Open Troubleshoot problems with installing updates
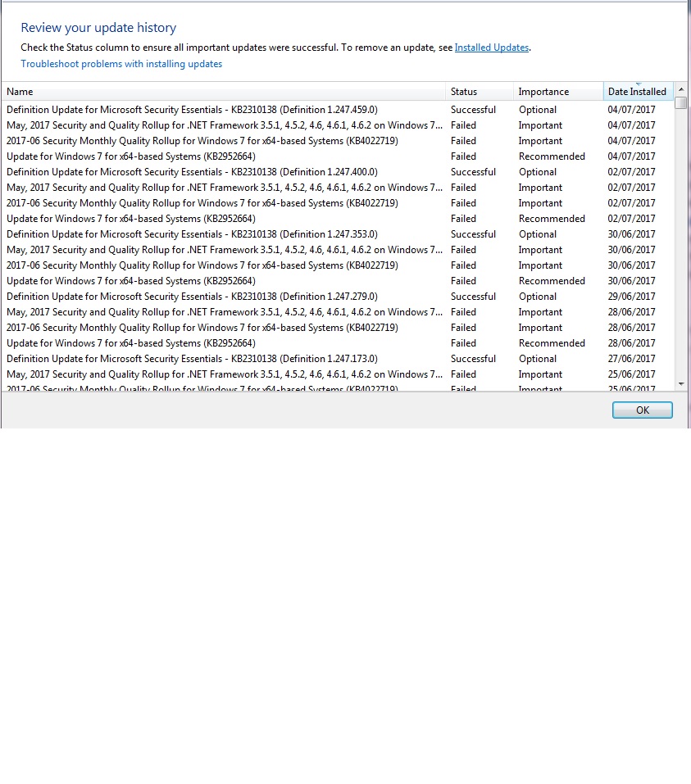 coord(121,64)
